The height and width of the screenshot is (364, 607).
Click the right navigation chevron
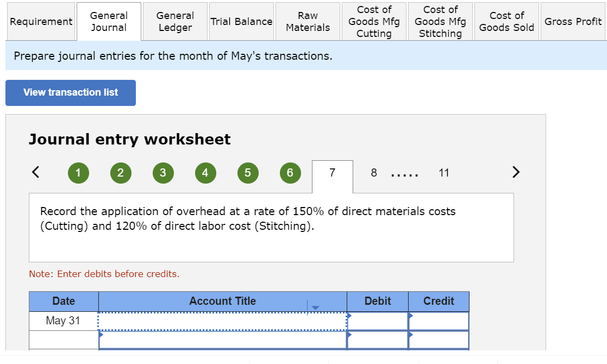pos(516,172)
